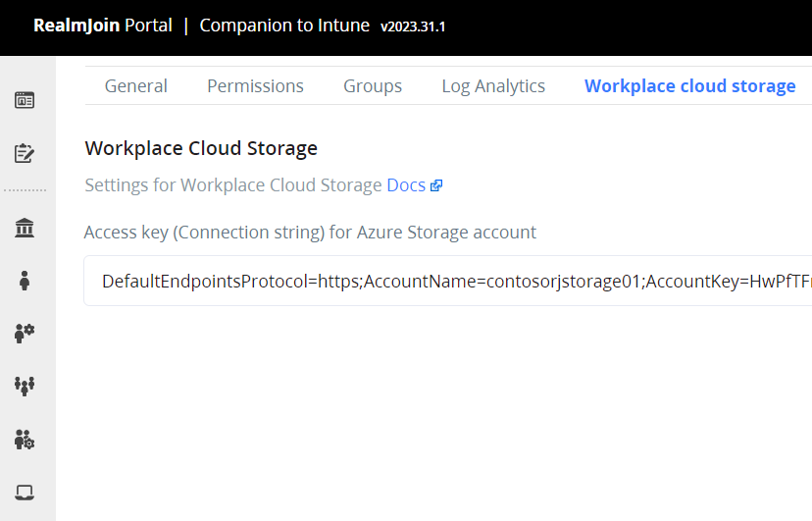Click the external link icon beside Docs
Screen dimensions: 812x521
436,185
